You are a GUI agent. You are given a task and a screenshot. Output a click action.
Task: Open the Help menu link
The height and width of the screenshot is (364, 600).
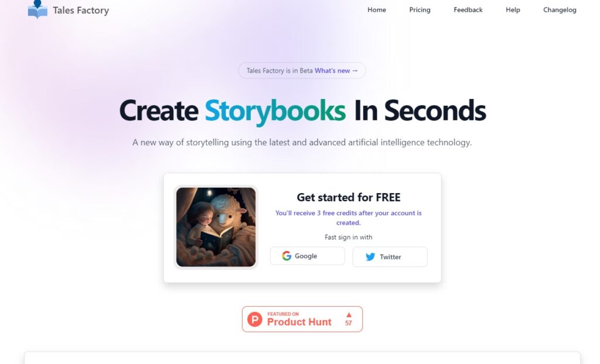(513, 10)
